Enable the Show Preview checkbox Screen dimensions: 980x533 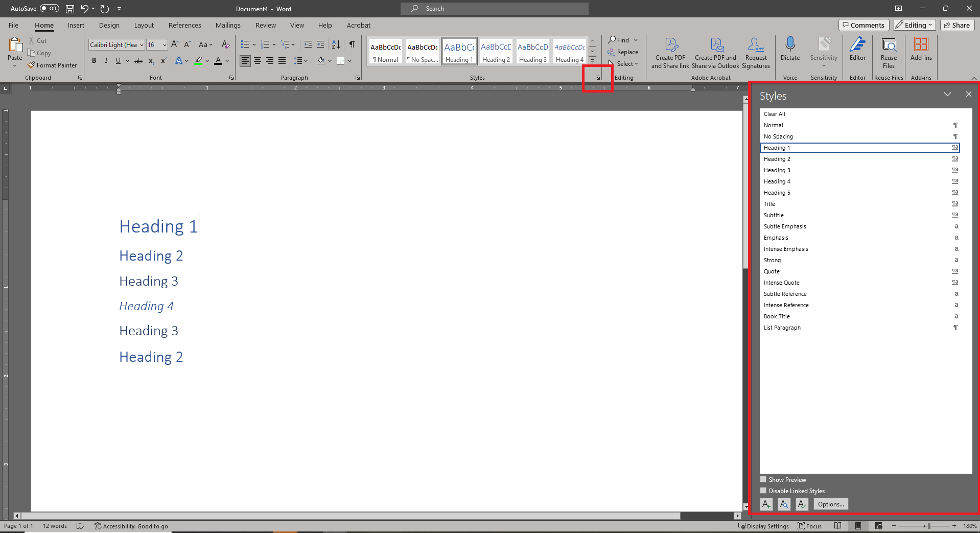pyautogui.click(x=763, y=479)
